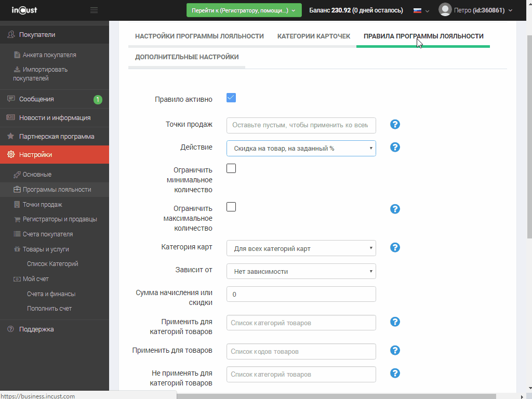The width and height of the screenshot is (532, 399).
Task: Toggle the sidebar hamburger menu
Action: coord(94,10)
